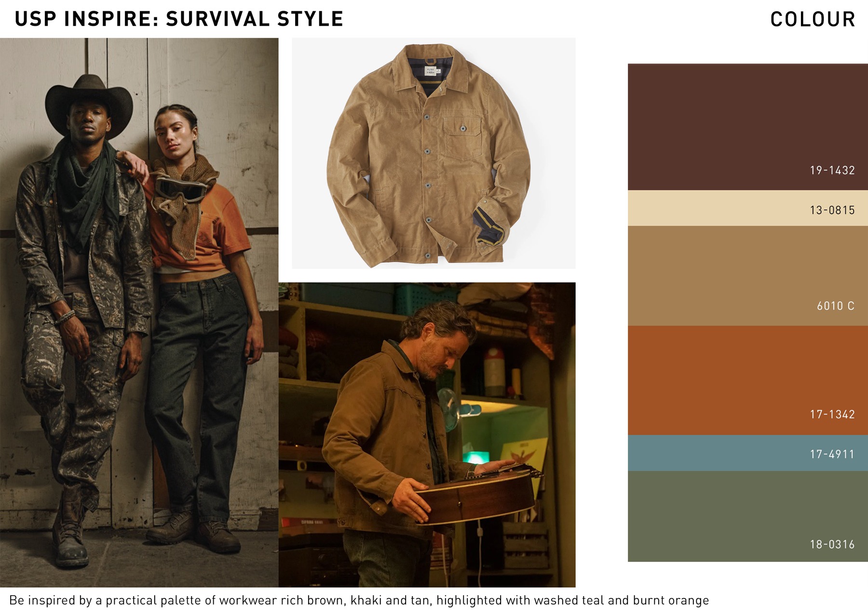The image size is (868, 614).
Task: Select the photo of two models
Action: (x=139, y=313)
